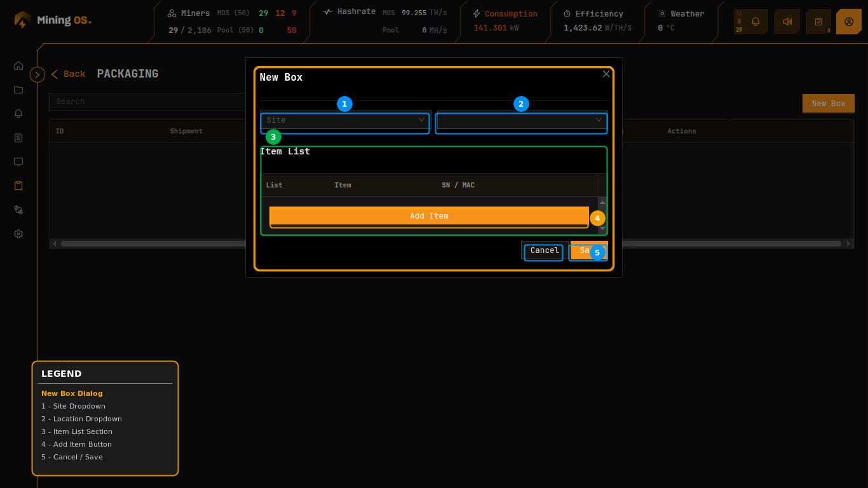
Task: Open the tasks clipboard icon showing 0 badge
Action: (x=818, y=21)
